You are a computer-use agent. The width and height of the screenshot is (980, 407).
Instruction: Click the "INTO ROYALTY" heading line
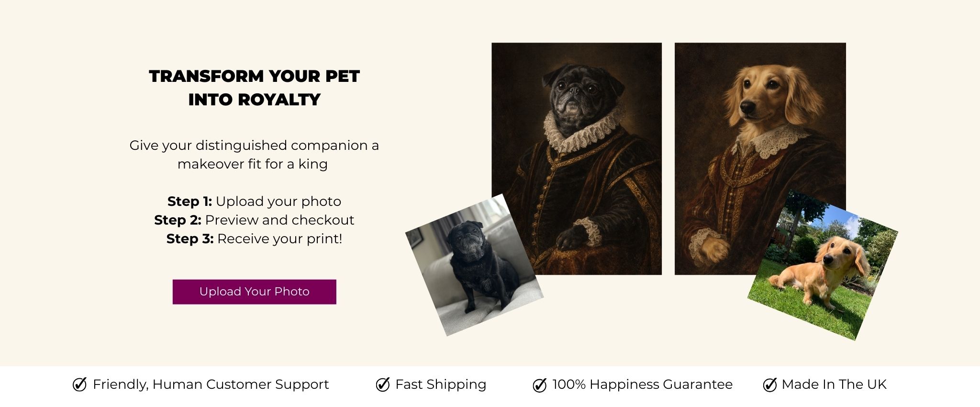click(254, 100)
